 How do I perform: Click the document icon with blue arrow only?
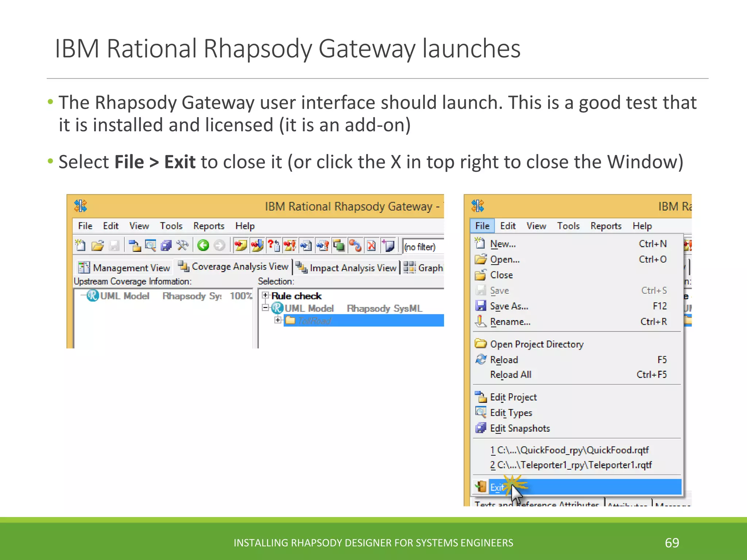coord(306,246)
